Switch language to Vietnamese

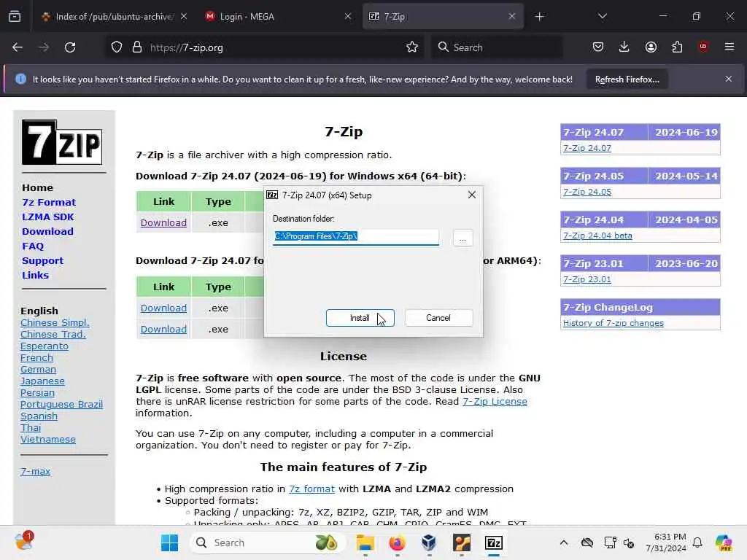pyautogui.click(x=47, y=440)
